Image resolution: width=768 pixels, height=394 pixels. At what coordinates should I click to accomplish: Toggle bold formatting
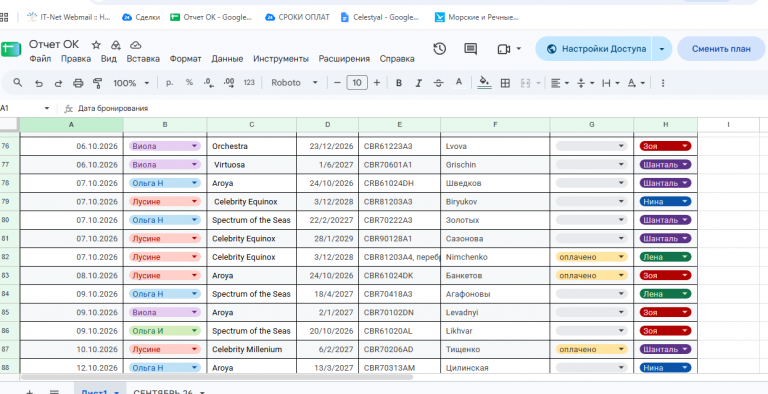tap(399, 83)
